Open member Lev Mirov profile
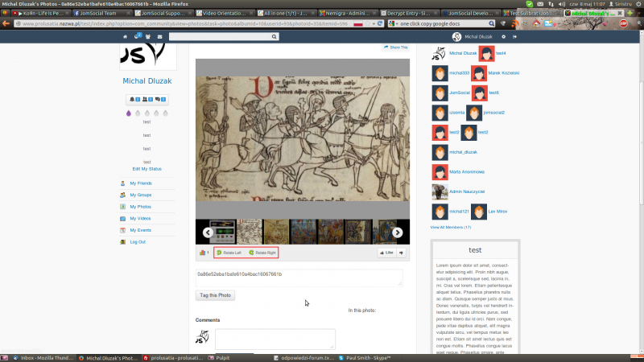The image size is (644, 362). tap(497, 212)
